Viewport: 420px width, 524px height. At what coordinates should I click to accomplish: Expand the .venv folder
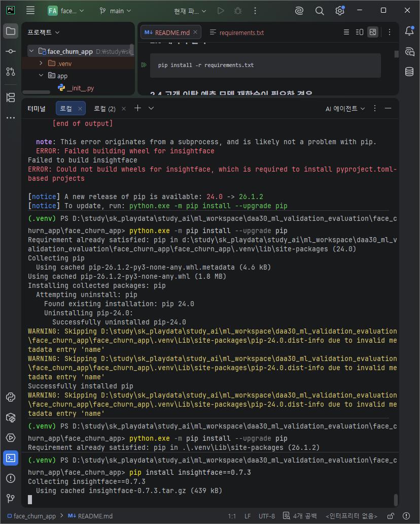tap(41, 63)
